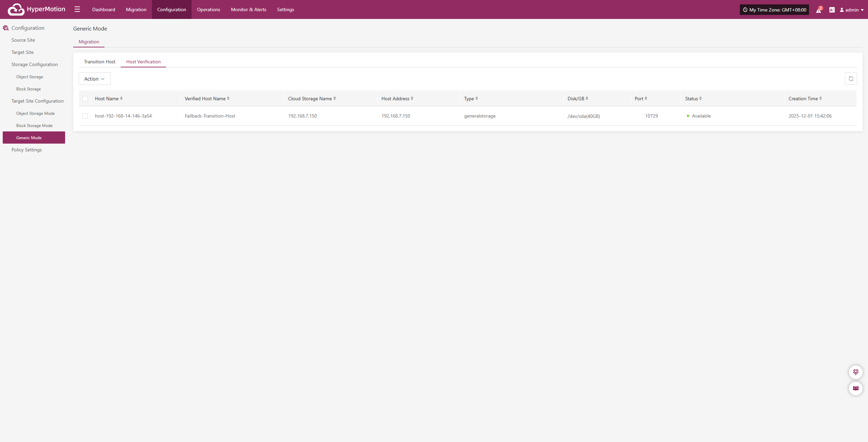Open Source Site in sidebar

click(x=23, y=40)
